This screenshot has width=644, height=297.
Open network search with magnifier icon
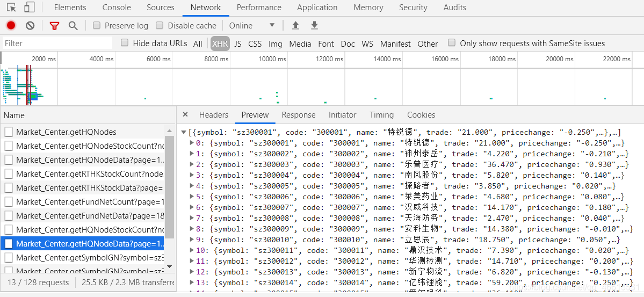tap(73, 26)
